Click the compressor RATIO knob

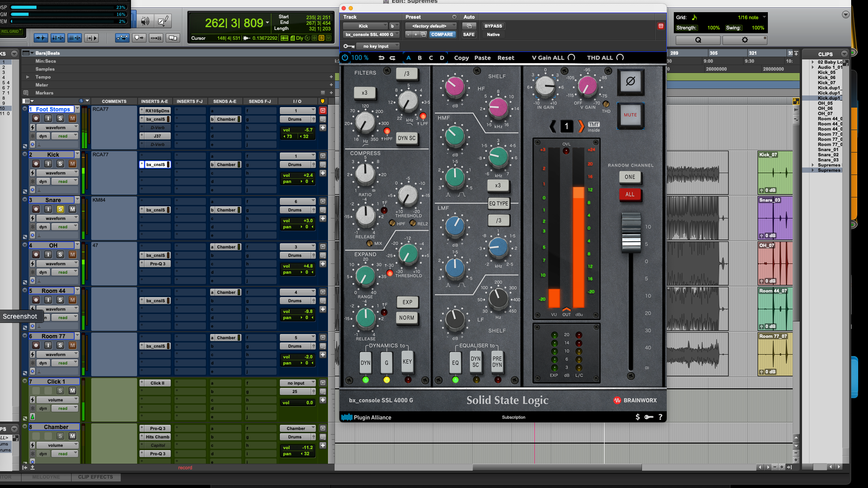365,174
